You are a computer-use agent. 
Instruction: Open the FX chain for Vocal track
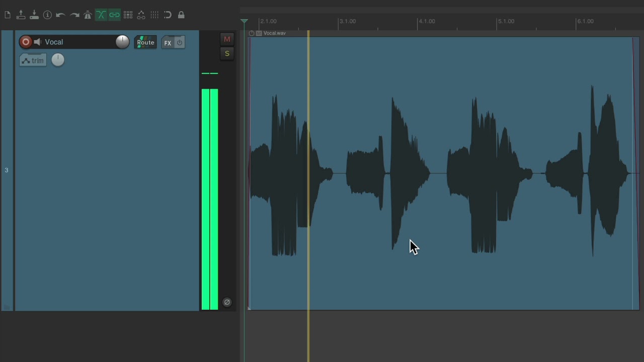point(168,43)
